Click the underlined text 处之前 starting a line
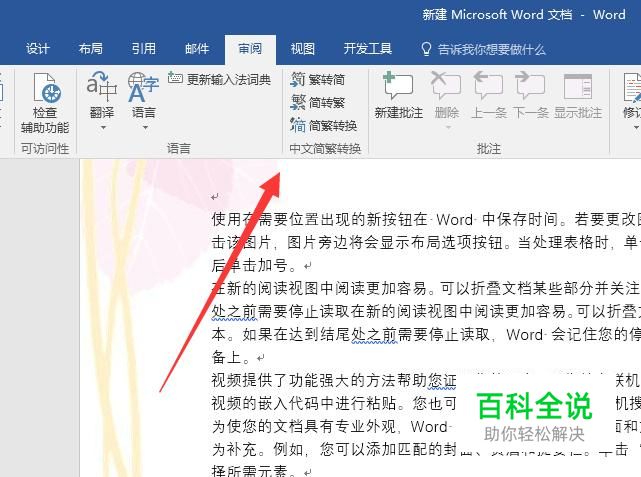Screen dimensions: 641x477 [235, 312]
